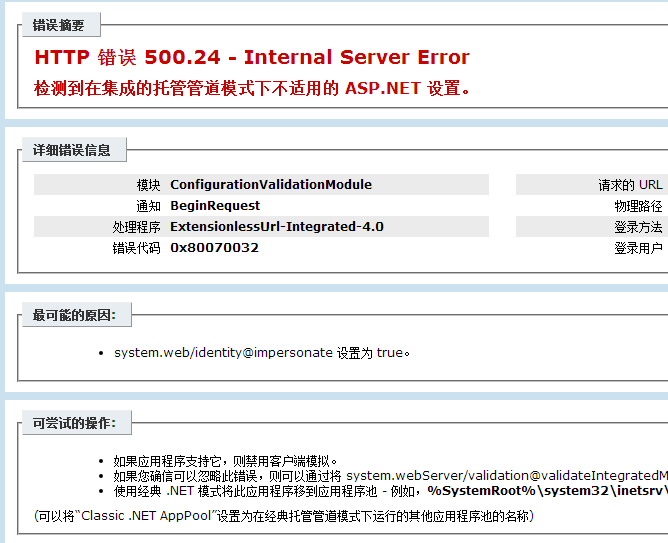Click the Classic .NET AppPool note text
The height and width of the screenshot is (543, 668).
(284, 517)
